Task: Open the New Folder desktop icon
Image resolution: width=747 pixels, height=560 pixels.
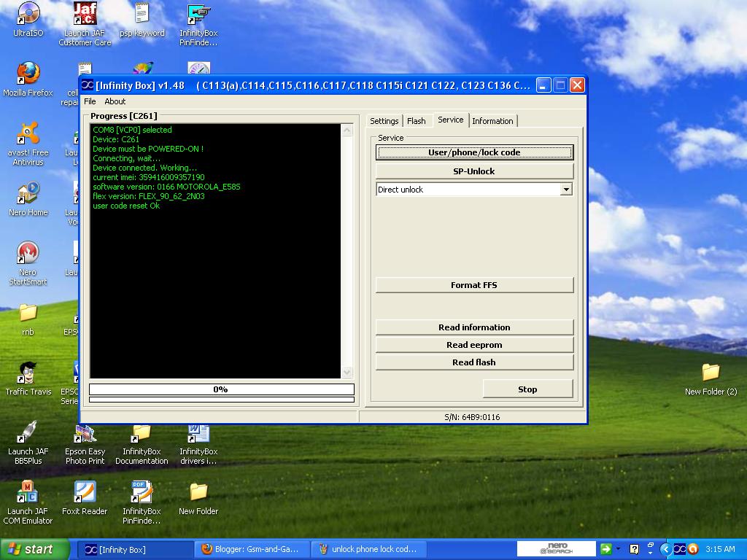Action: click(198, 498)
